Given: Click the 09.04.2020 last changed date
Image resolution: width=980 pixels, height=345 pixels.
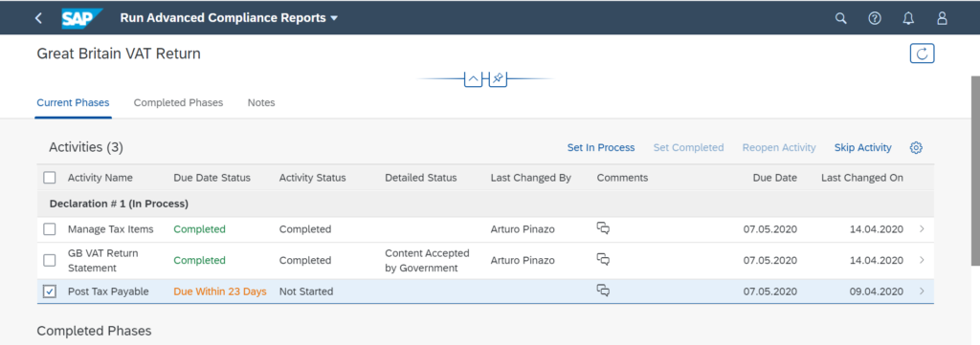Looking at the screenshot, I should (x=877, y=291).
